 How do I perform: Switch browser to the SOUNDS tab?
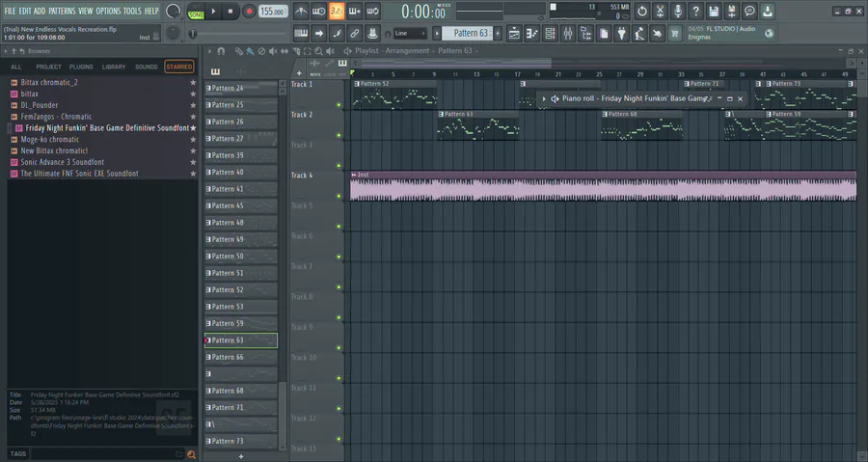point(147,67)
